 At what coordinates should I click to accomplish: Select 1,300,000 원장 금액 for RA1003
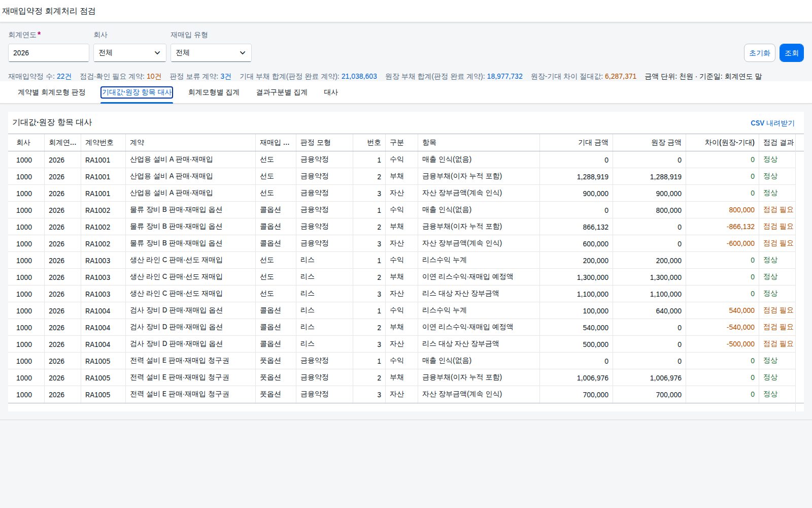point(665,277)
